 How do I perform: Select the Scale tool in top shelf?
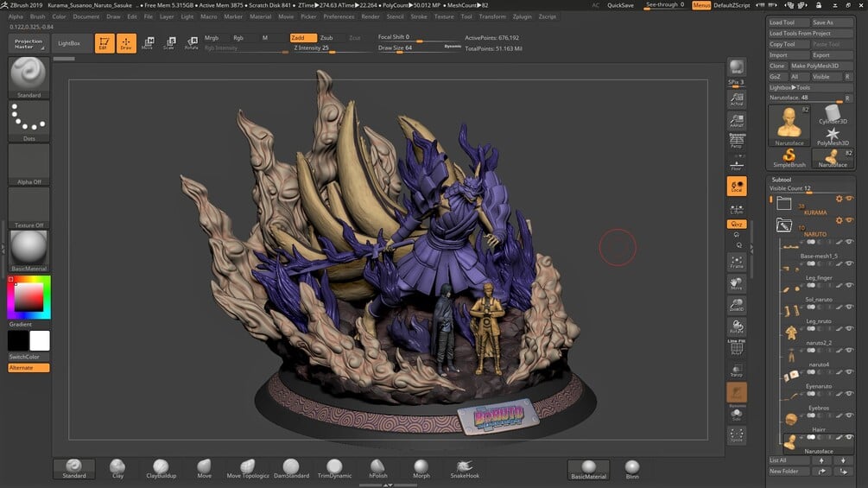pyautogui.click(x=170, y=43)
